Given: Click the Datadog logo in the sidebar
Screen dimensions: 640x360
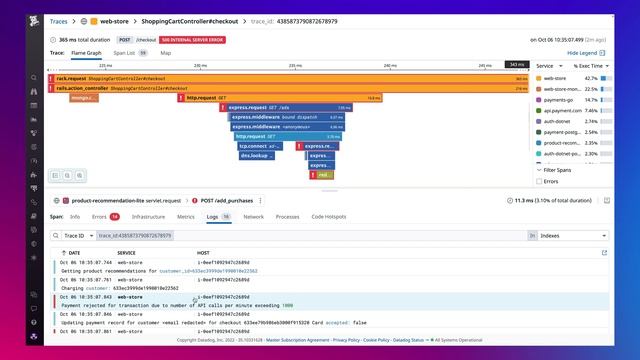Looking at the screenshot, I should coord(34,21).
